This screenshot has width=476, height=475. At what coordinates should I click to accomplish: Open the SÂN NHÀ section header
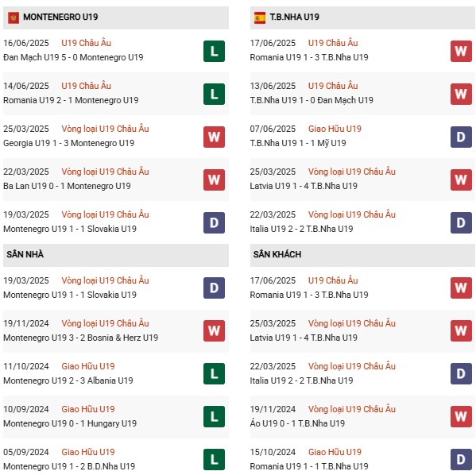click(116, 255)
